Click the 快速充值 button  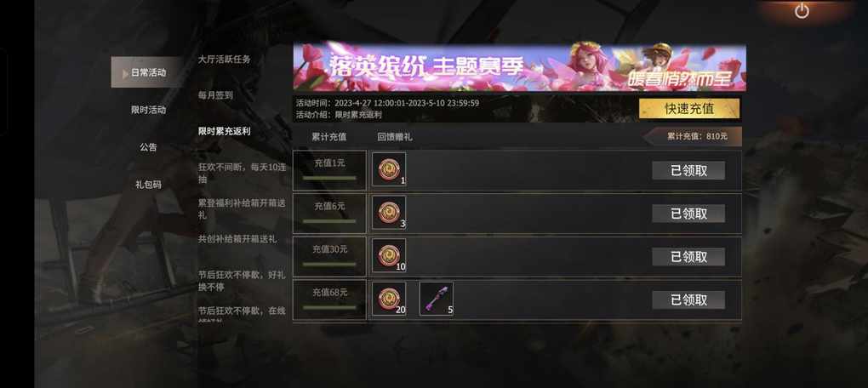689,108
